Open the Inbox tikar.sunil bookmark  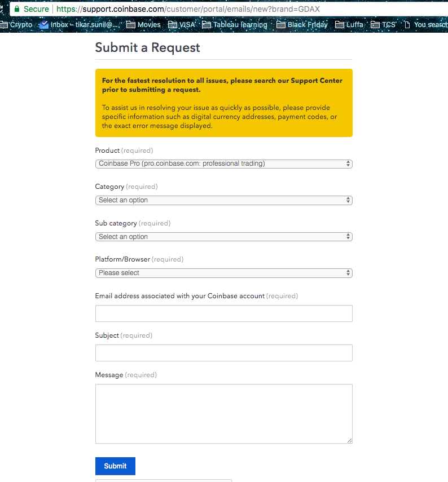80,25
